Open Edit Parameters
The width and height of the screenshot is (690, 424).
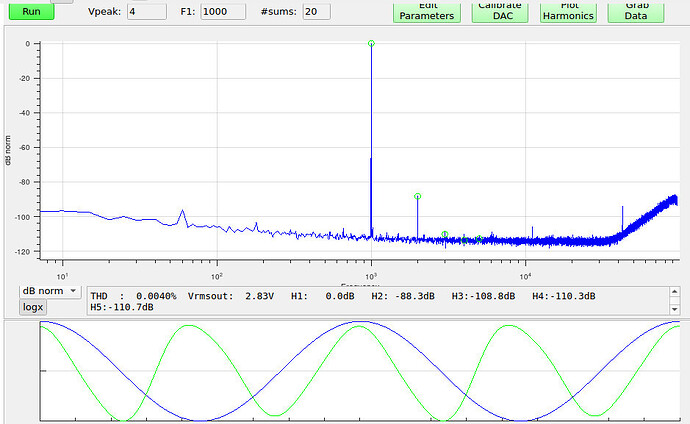coord(426,11)
